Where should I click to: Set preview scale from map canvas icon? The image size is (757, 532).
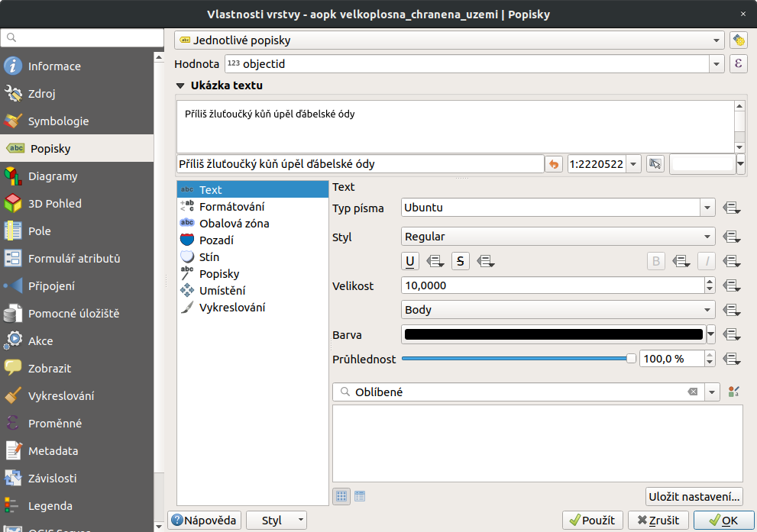click(x=655, y=164)
